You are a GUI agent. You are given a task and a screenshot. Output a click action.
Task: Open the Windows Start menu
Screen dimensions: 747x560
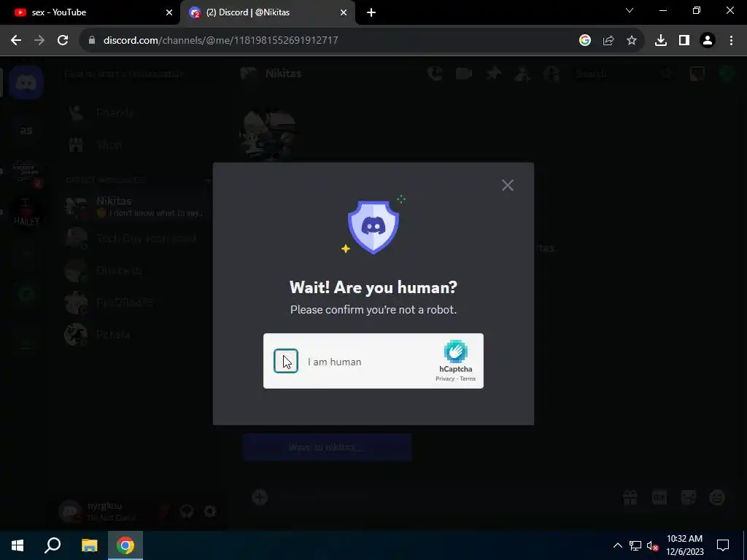[x=18, y=545]
